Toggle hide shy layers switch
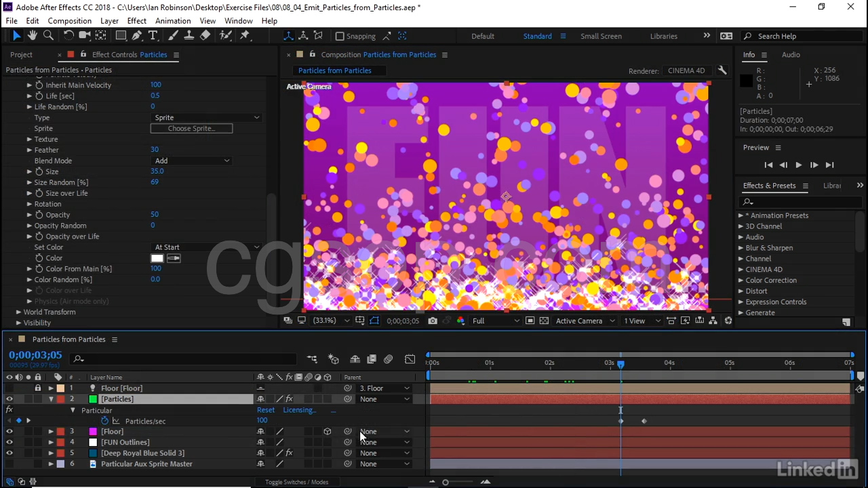The image size is (868, 488). pyautogui.click(x=355, y=359)
